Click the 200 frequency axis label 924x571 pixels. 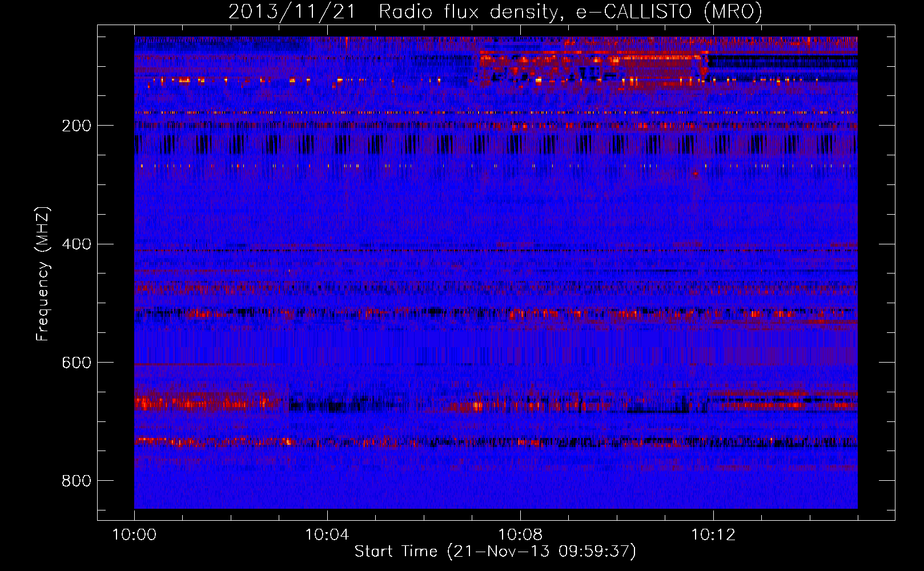[x=77, y=126]
